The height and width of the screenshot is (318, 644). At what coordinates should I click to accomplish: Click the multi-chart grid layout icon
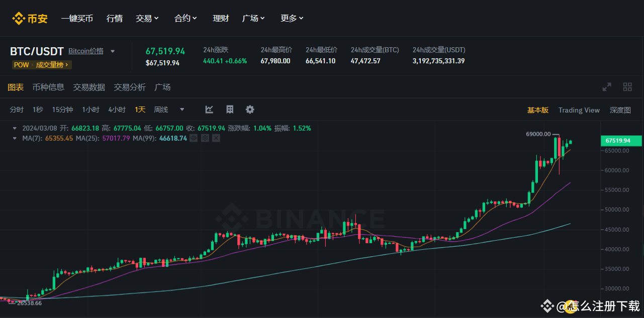(627, 86)
